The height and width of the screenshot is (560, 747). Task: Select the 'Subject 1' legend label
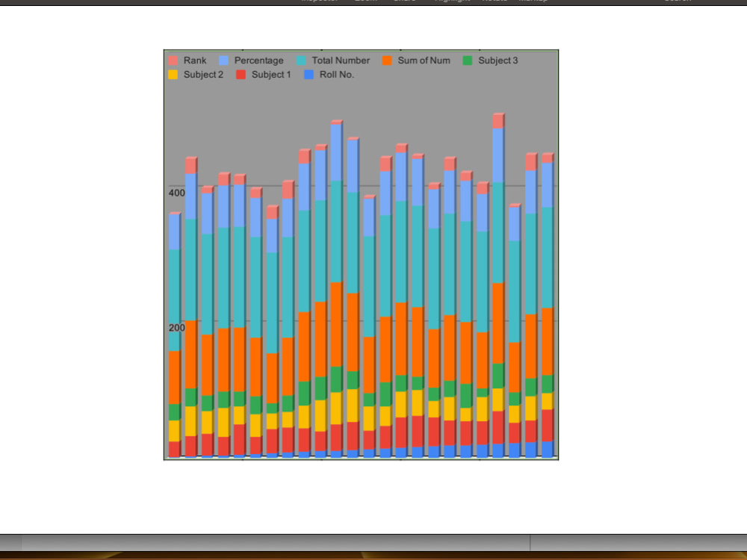pos(271,75)
